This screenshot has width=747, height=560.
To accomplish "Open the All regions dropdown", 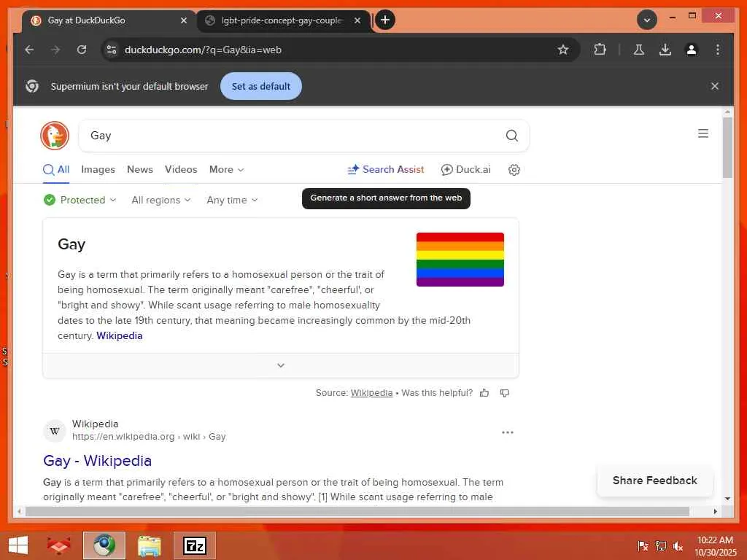I will coord(161,200).
